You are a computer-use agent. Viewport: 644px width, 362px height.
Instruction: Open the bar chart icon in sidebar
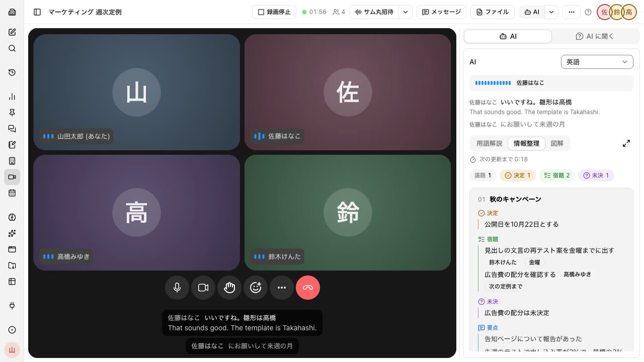[12, 97]
